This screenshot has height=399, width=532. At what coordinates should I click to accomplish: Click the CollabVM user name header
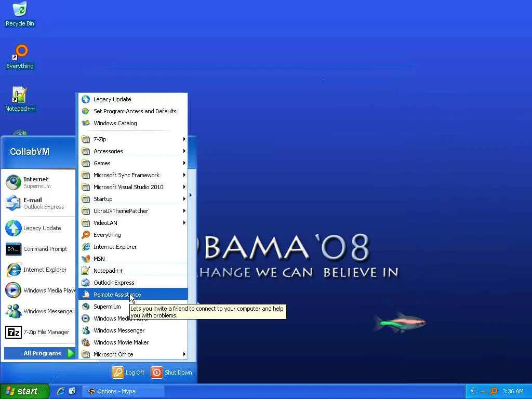(x=30, y=152)
